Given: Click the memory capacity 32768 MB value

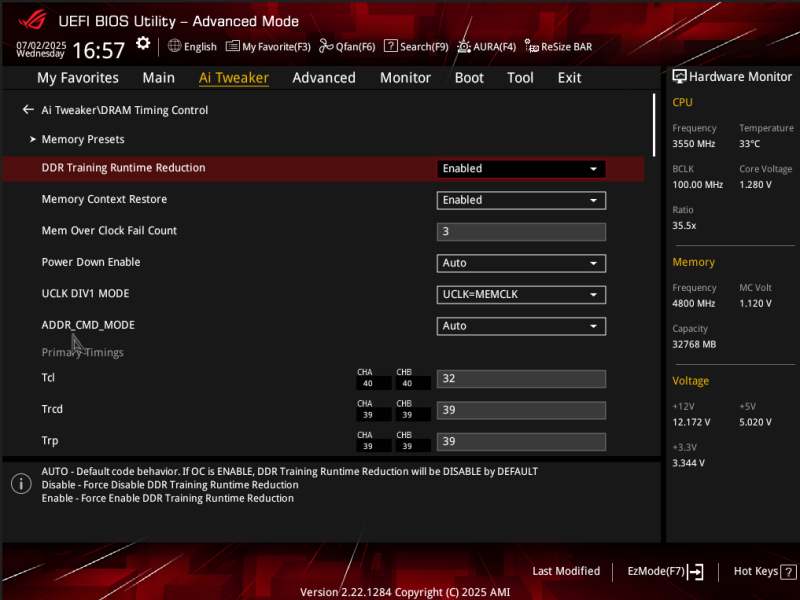Looking at the screenshot, I should pos(694,344).
